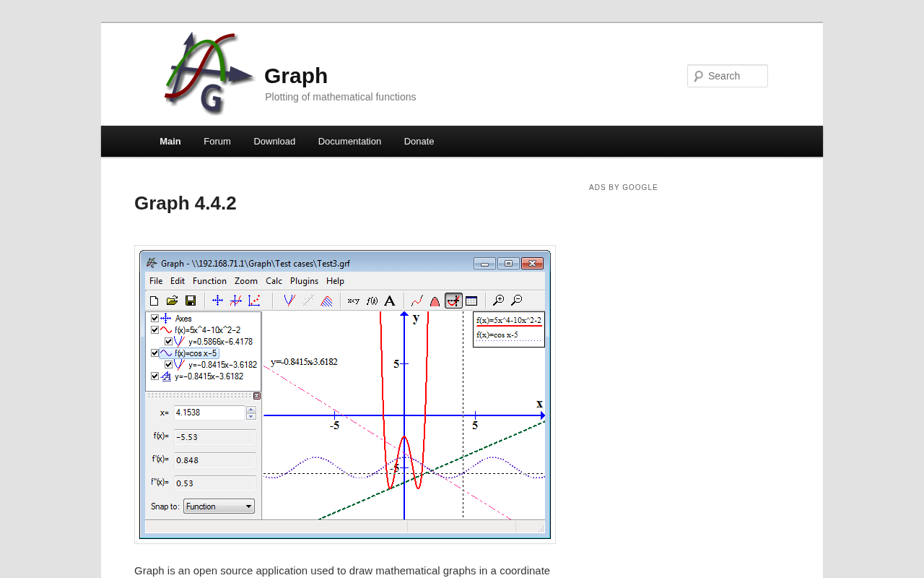Viewport: 924px width, 578px height.
Task: Click the Edit axes toolbar icon
Action: click(x=217, y=301)
